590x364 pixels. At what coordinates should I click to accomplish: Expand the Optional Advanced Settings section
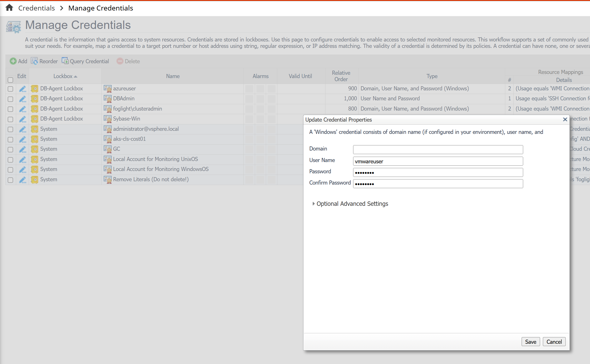click(352, 204)
